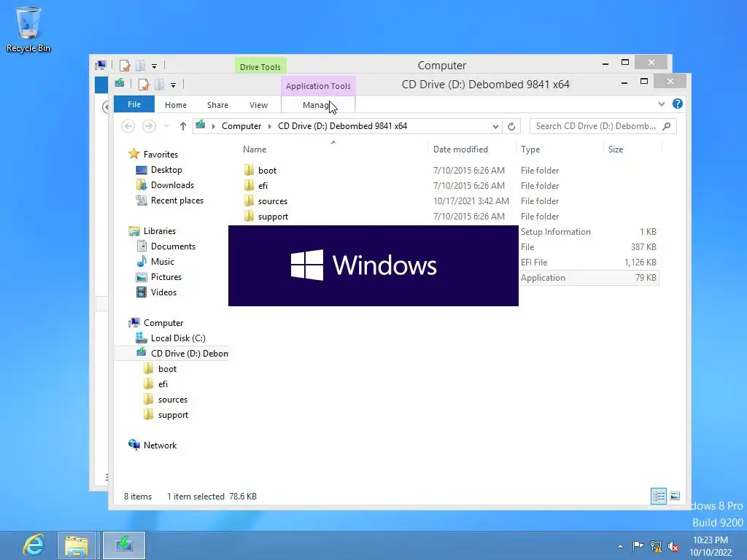Refresh the CD Drive folder view

(511, 126)
